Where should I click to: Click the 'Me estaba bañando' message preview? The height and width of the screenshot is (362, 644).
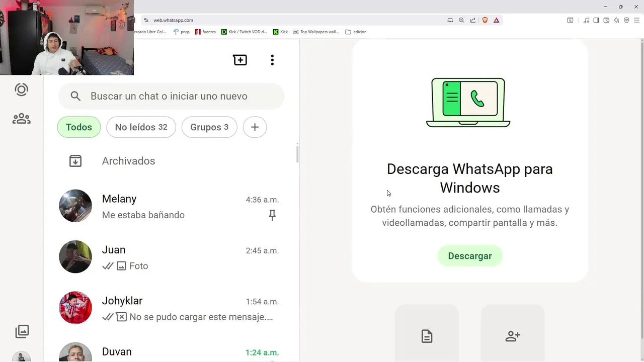tap(143, 215)
